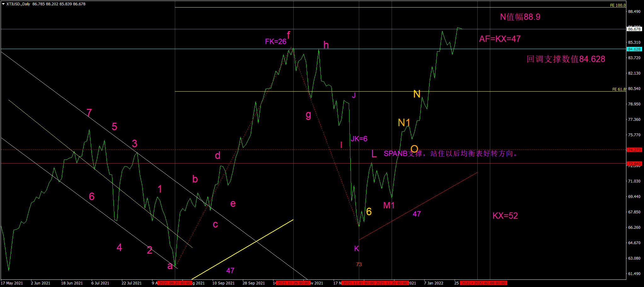Select the pink 'f' label at the top
The width and height of the screenshot is (644, 287).
pyautogui.click(x=288, y=35)
